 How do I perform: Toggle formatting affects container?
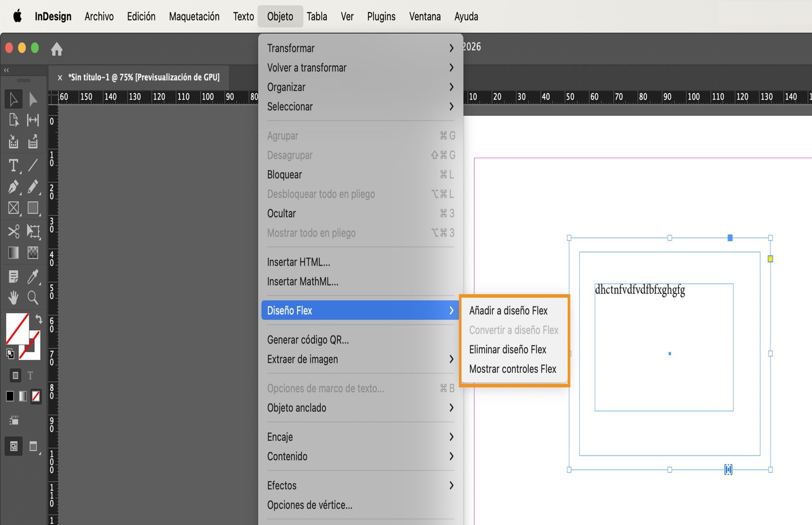click(x=16, y=375)
